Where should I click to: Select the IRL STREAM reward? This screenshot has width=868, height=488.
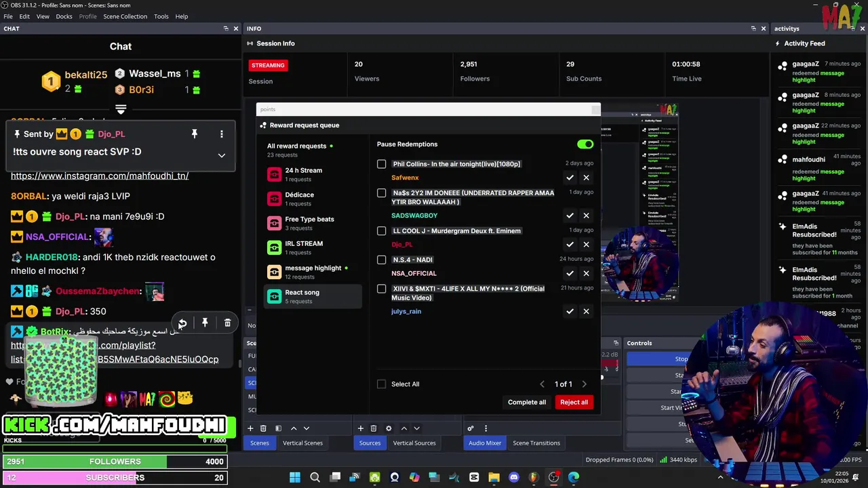click(x=313, y=247)
